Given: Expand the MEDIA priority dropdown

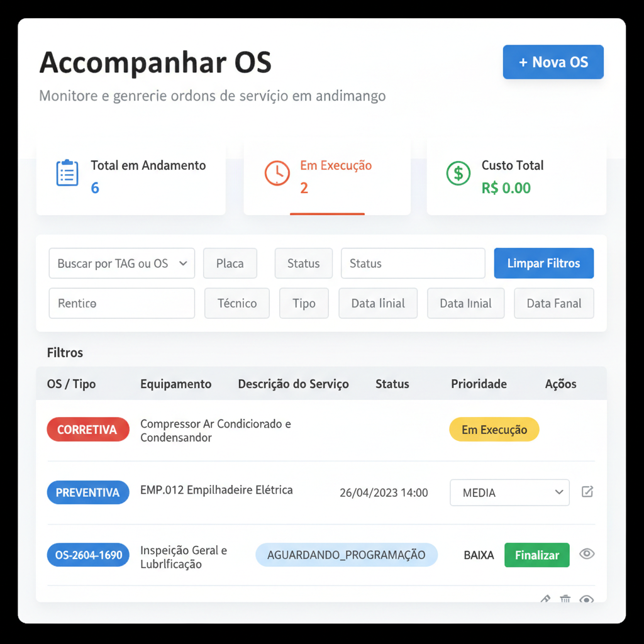Looking at the screenshot, I should click(x=509, y=492).
